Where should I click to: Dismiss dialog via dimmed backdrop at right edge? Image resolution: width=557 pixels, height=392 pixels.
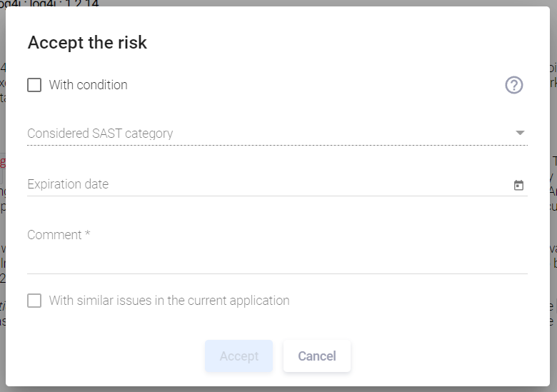pos(553,213)
